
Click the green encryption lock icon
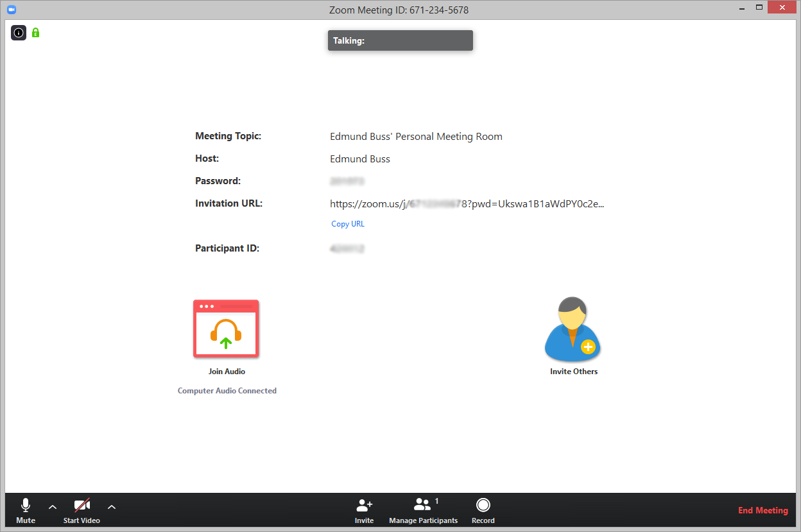(x=36, y=32)
